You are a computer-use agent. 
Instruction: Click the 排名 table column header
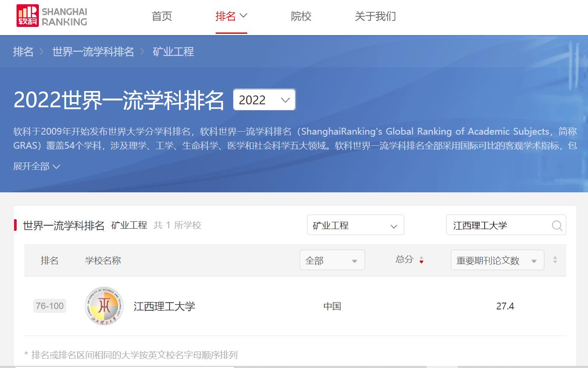click(50, 260)
